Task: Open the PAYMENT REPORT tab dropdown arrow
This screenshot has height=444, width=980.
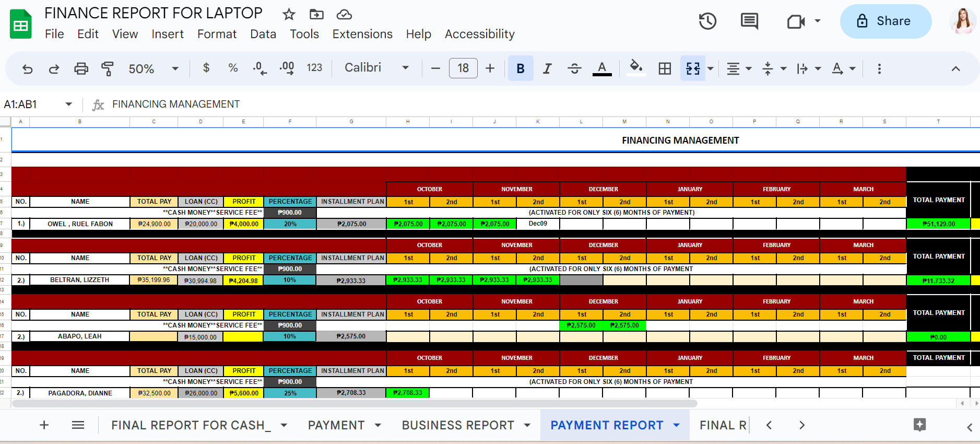Action: click(677, 425)
